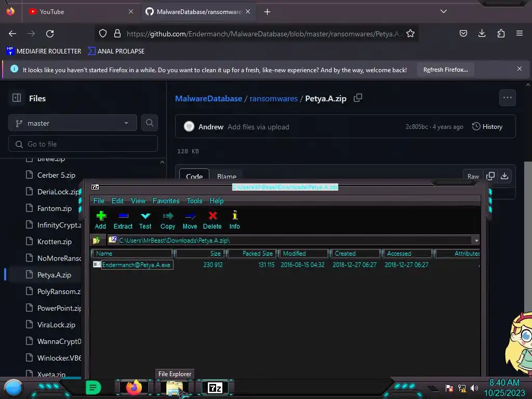
Task: Click the Start orb on the taskbar
Action: click(x=13, y=388)
